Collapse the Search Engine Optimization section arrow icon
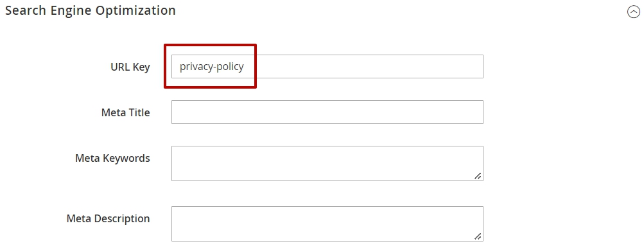 pos(633,12)
